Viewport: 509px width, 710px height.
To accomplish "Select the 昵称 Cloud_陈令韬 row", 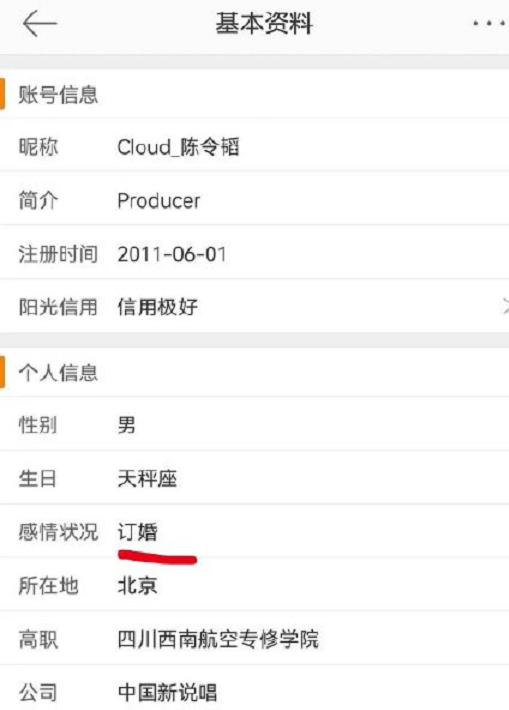I will (254, 146).
